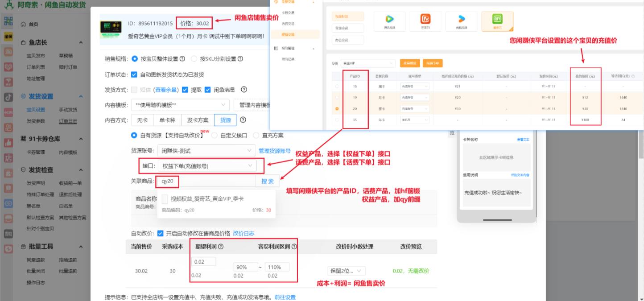This screenshot has height=301, width=644.
Task: Select the 按SKU分别设置 radio option
Action: 194,59
